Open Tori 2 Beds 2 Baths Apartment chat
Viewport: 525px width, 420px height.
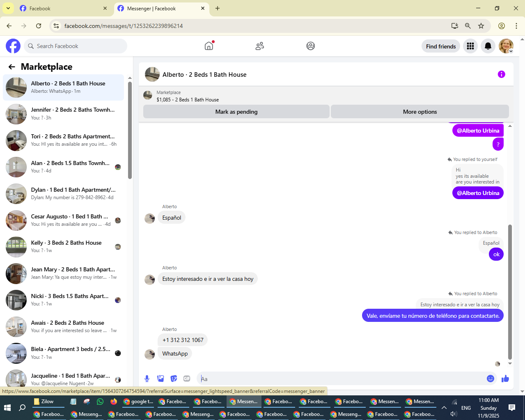pyautogui.click(x=63, y=140)
